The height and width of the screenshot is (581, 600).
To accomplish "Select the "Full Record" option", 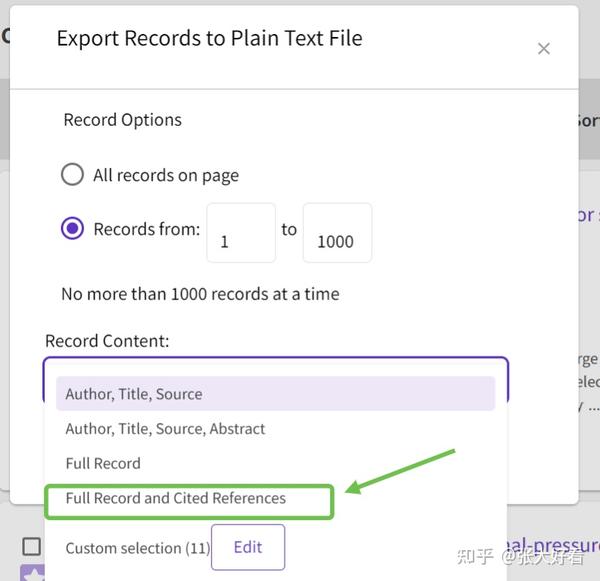I will coord(103,463).
